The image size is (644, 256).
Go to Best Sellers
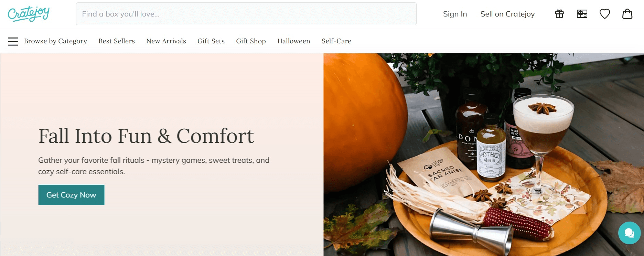pyautogui.click(x=117, y=41)
